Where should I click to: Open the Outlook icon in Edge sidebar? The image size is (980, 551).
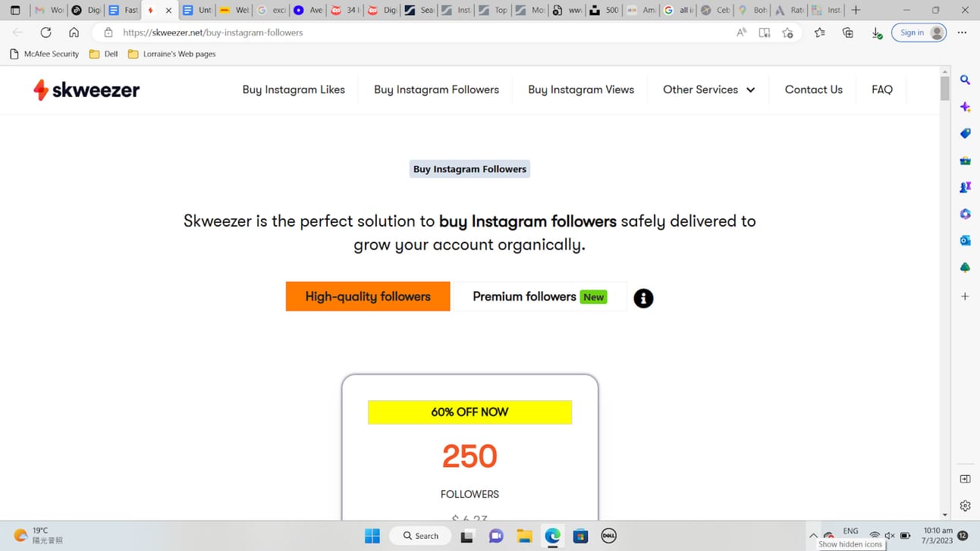pyautogui.click(x=965, y=240)
